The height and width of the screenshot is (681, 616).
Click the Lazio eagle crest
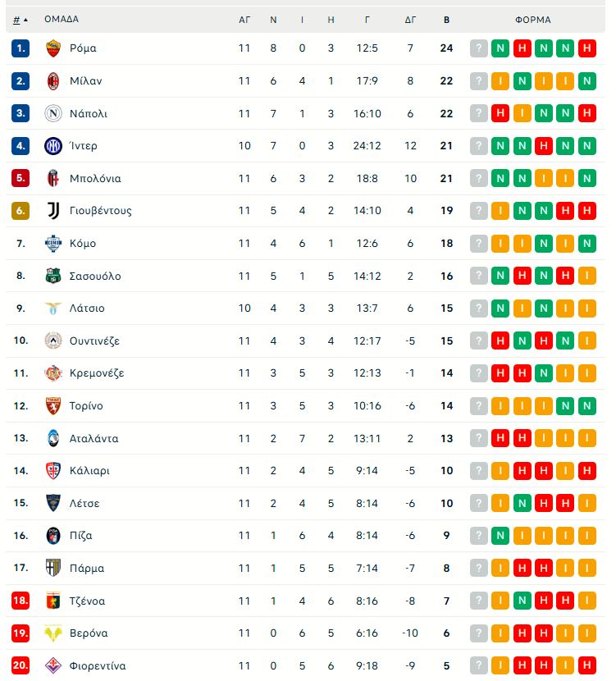point(53,309)
